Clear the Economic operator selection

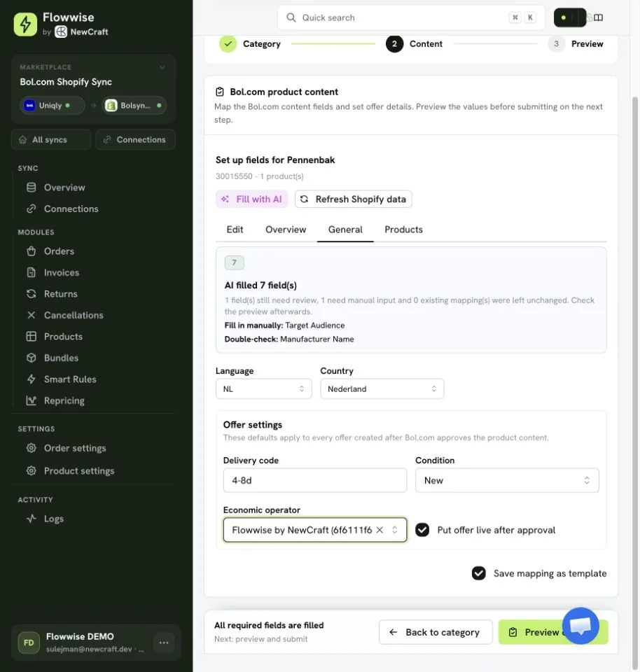coord(380,530)
